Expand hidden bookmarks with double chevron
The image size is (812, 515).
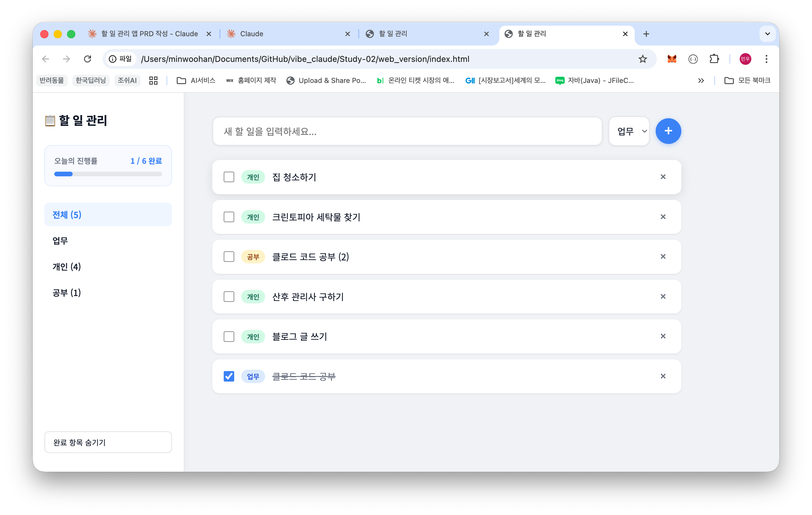coord(701,80)
